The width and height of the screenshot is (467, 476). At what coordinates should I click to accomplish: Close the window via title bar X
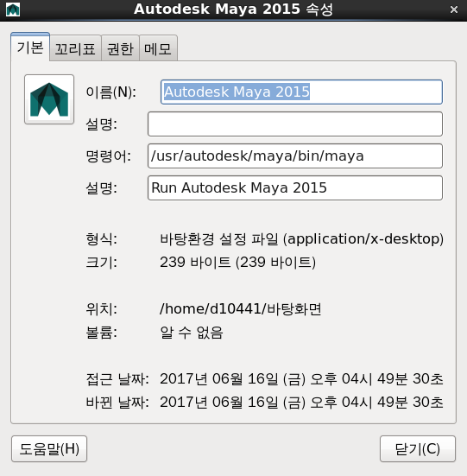[454, 10]
